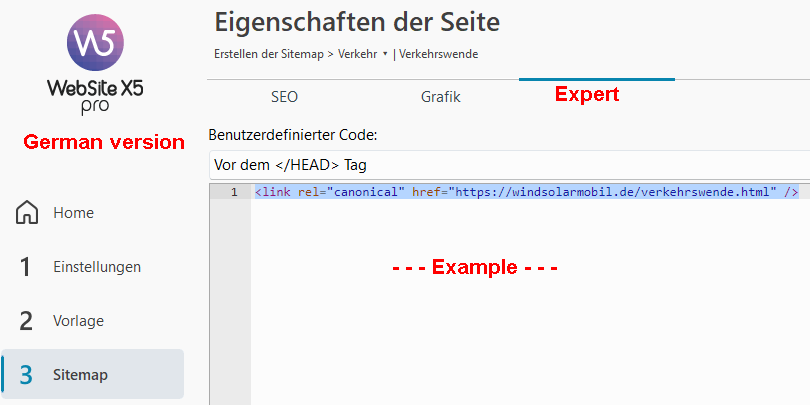Click step number 2 beside Vorlage
810x405 pixels.
[27, 321]
